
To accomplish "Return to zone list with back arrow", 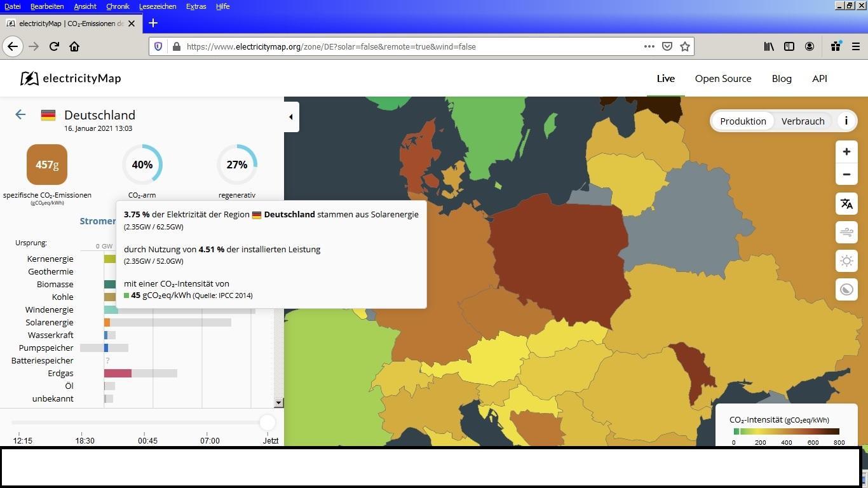I will (x=20, y=114).
